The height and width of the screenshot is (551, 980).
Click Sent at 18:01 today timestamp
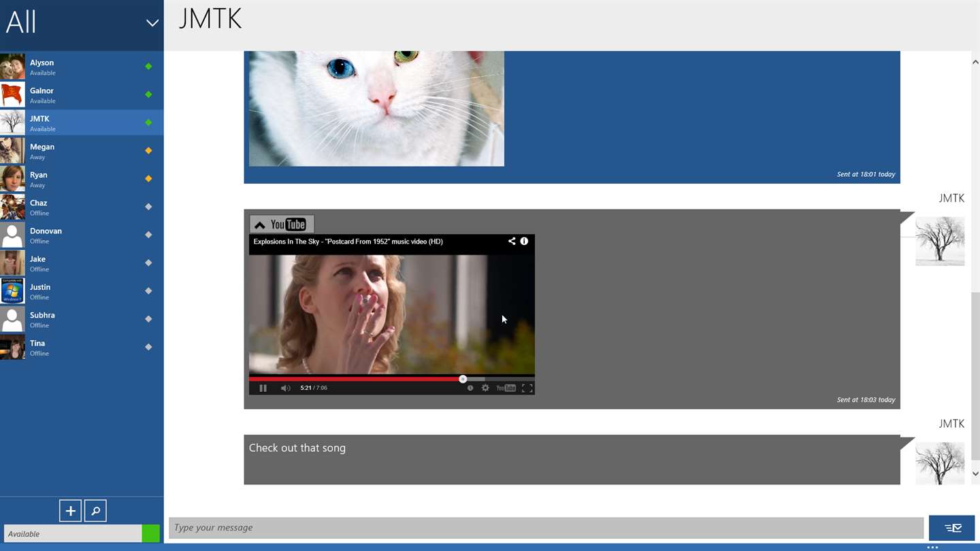(x=866, y=174)
